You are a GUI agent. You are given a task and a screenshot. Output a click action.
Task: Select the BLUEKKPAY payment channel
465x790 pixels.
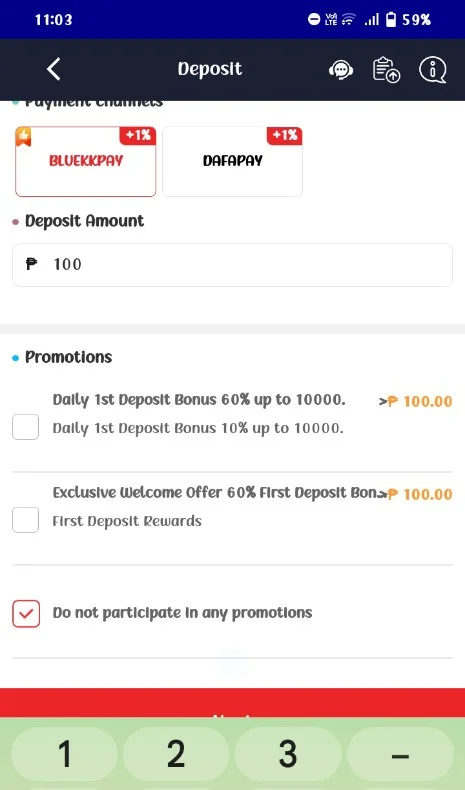point(86,161)
